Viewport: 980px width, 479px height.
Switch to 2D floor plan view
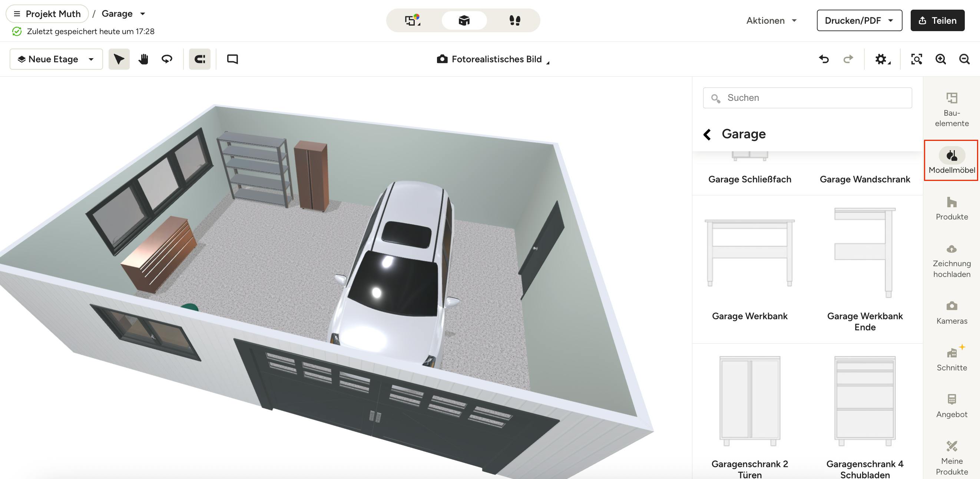(x=413, y=20)
